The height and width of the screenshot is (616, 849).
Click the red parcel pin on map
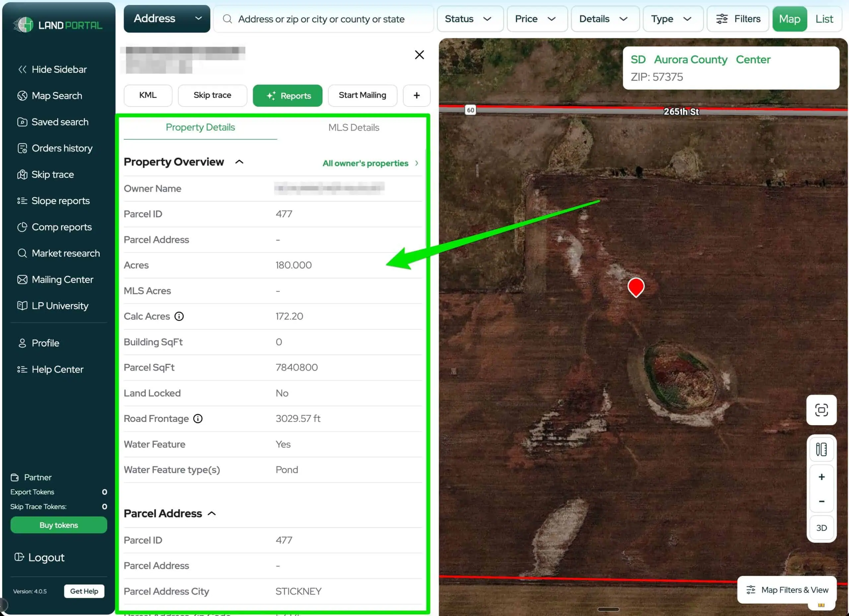coord(636,287)
